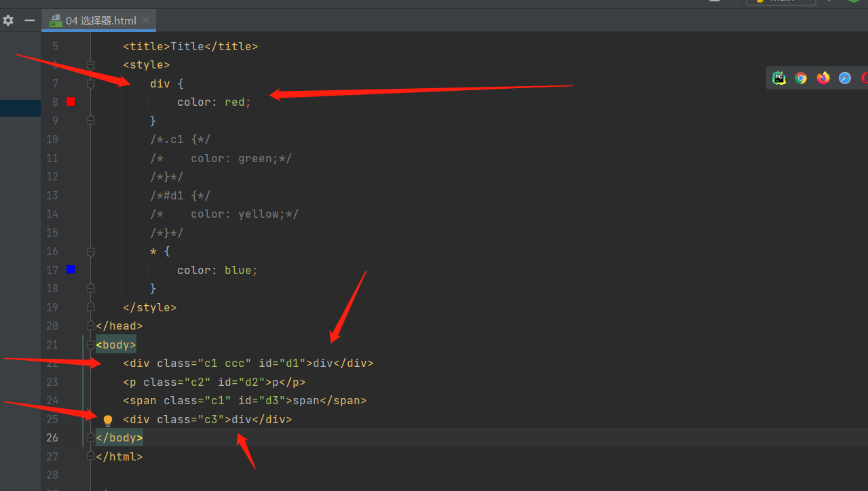Click fold end marker on line 18

[90, 288]
